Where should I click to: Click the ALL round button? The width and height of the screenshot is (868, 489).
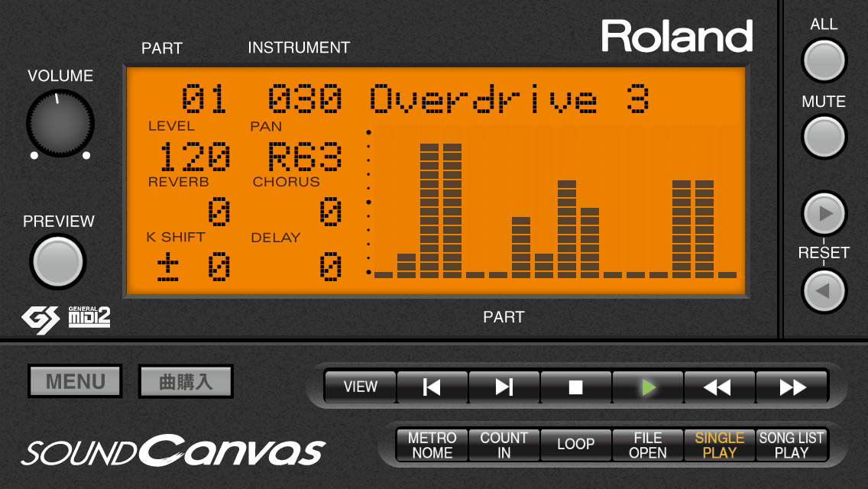coord(824,60)
